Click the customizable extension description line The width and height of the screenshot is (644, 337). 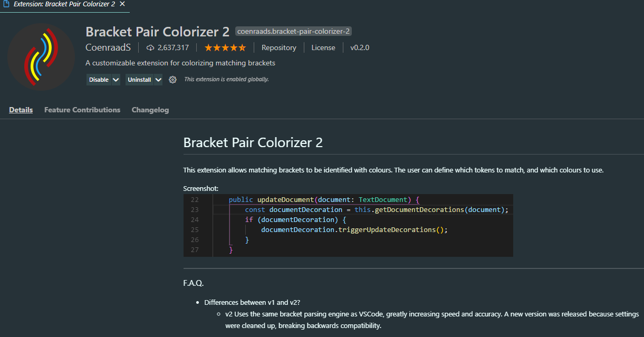coord(180,63)
